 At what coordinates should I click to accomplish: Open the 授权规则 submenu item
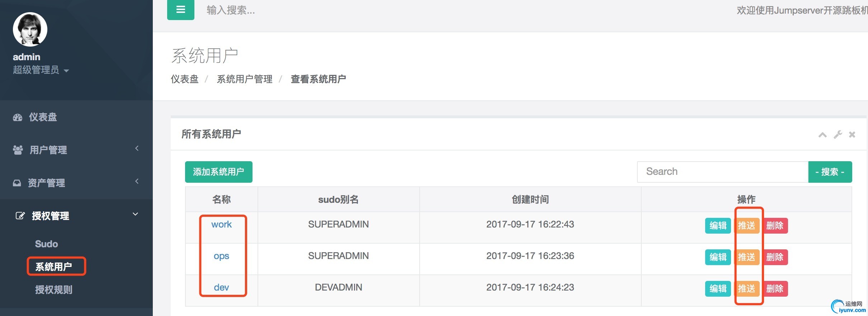point(53,289)
